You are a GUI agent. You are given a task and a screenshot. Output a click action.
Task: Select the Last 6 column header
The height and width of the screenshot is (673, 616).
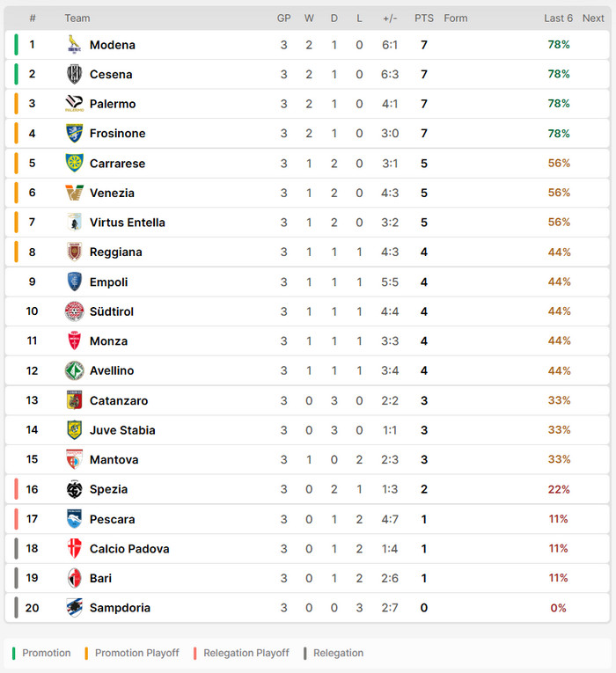pyautogui.click(x=558, y=18)
